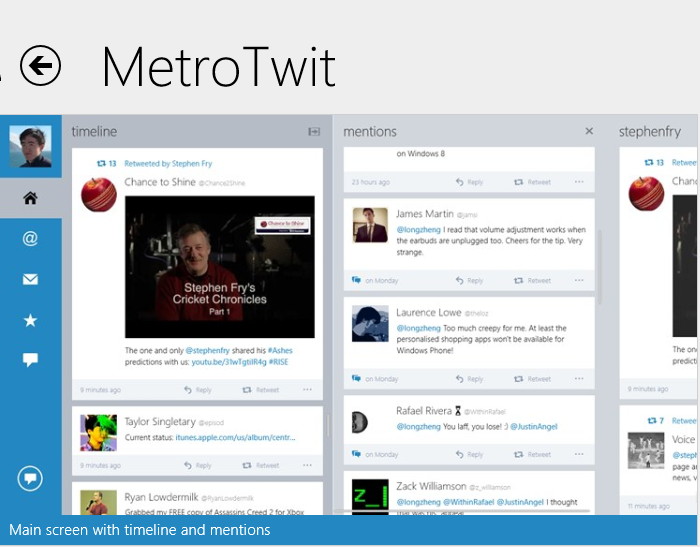The width and height of the screenshot is (700, 547).
Task: Click the Ryan Lowdermilk name
Action: (x=161, y=497)
